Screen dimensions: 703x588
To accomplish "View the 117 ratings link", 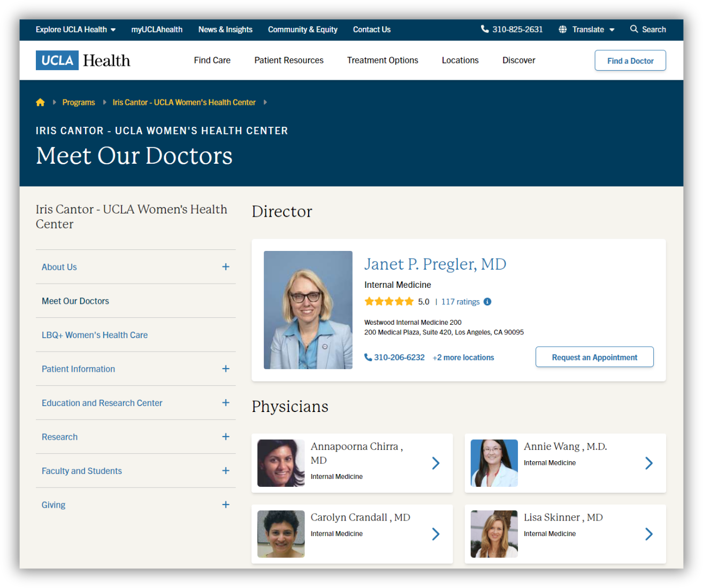I will [460, 302].
